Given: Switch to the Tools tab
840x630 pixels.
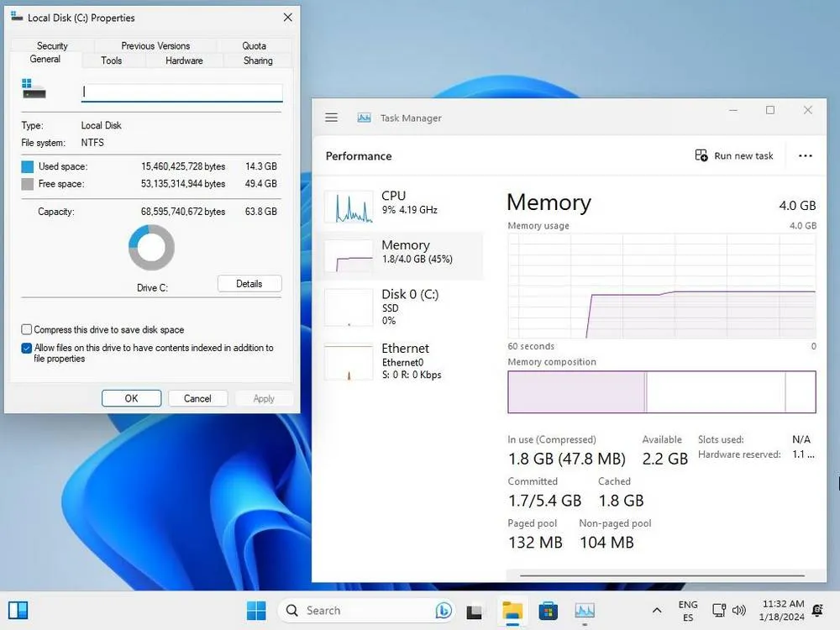Looking at the screenshot, I should point(112,60).
